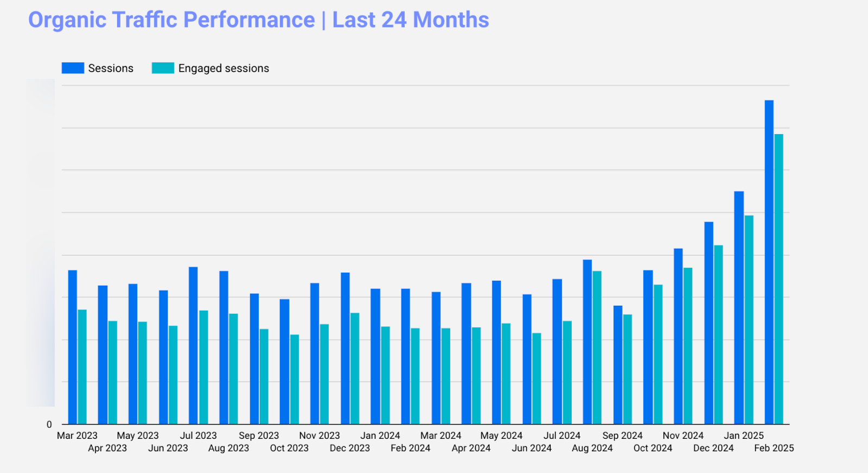Select the Oct 2023 teal Engaged sessions bar

pyautogui.click(x=294, y=379)
